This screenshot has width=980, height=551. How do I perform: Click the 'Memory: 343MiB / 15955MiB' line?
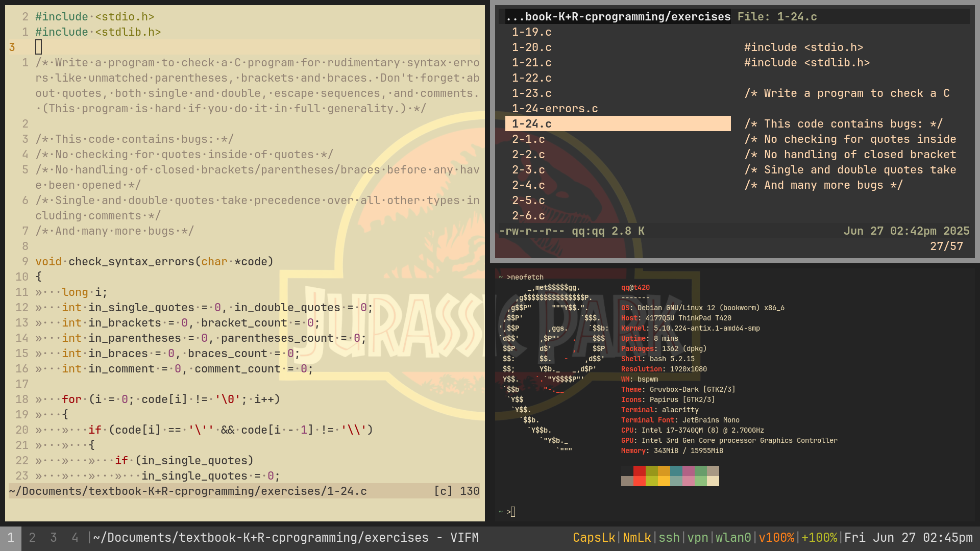click(x=672, y=451)
